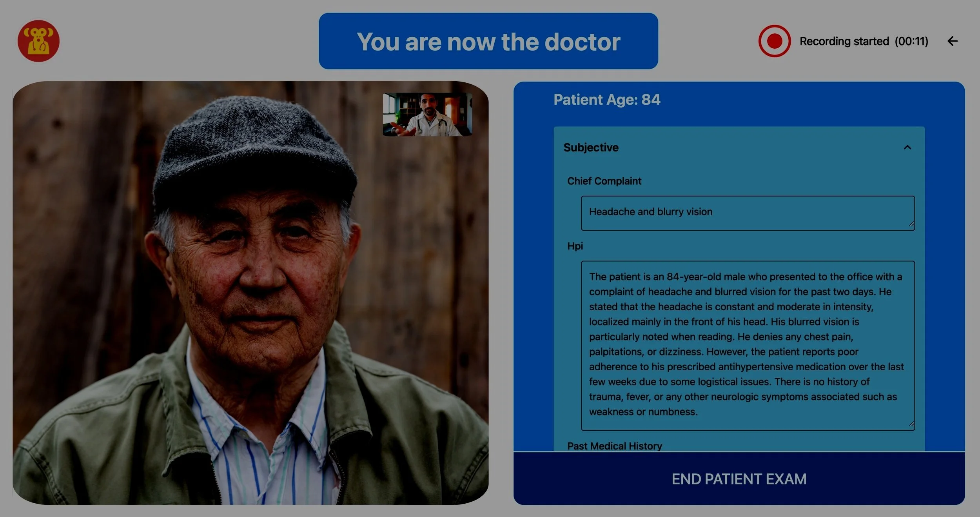Viewport: 980px width, 517px height.
Task: Click the Subjective section header
Action: click(x=739, y=147)
